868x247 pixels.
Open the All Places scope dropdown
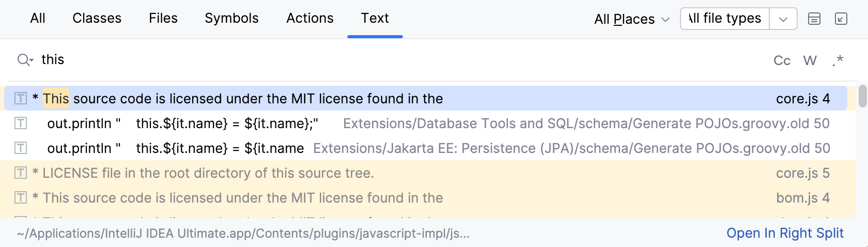coord(631,19)
